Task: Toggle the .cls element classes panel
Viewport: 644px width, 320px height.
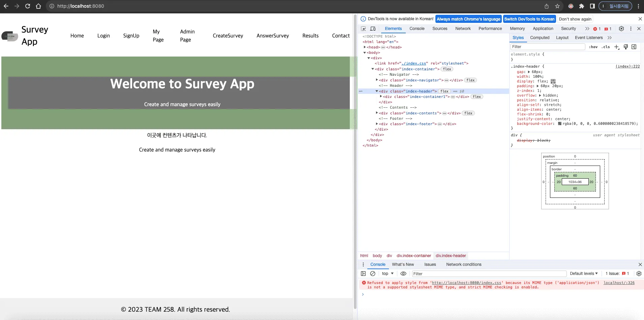Action: (x=606, y=47)
